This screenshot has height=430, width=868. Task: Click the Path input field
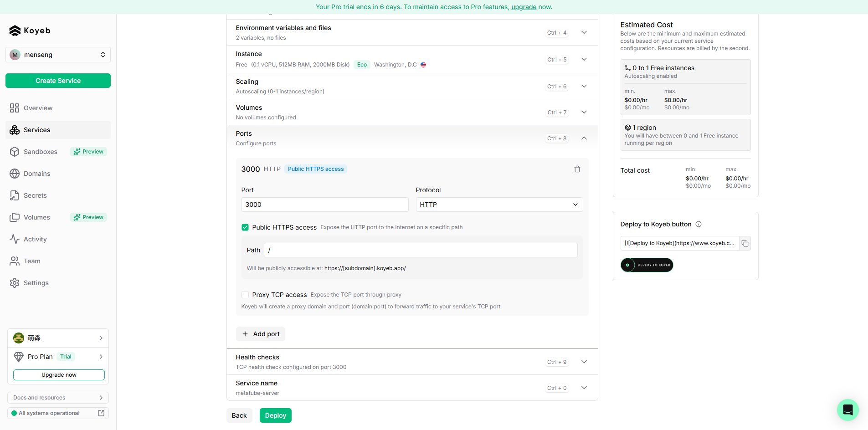coord(419,250)
